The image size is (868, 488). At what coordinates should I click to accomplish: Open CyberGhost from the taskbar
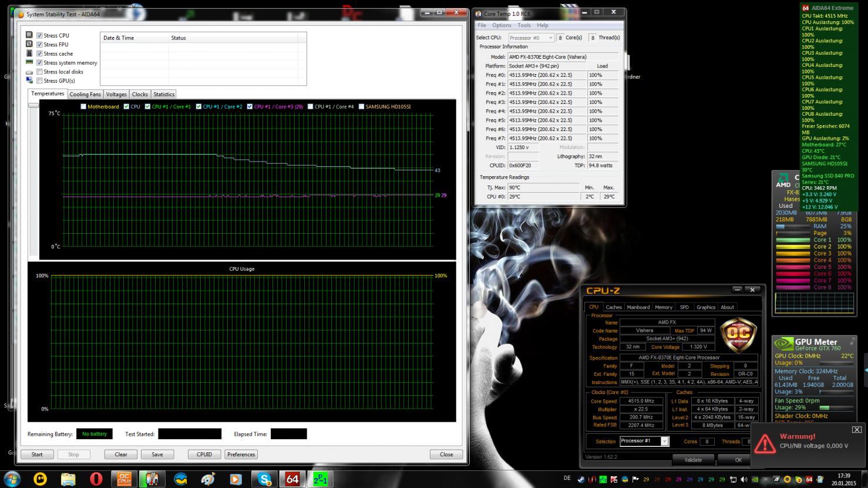[40, 479]
